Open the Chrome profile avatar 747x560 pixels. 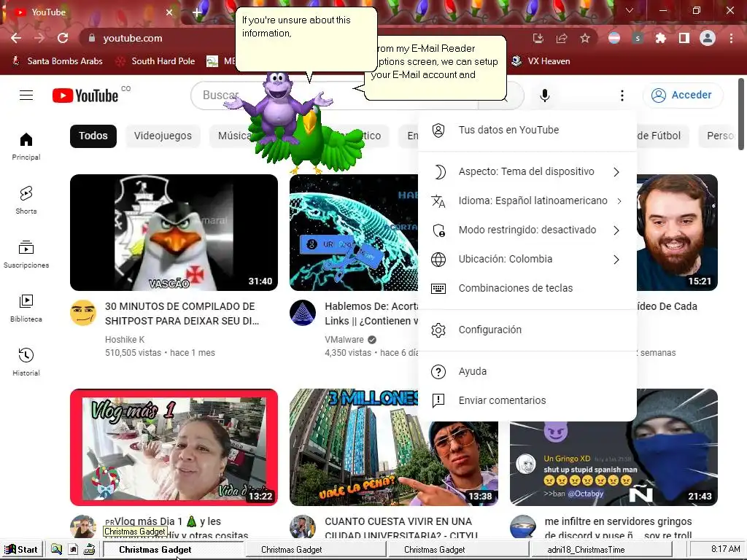tap(708, 38)
